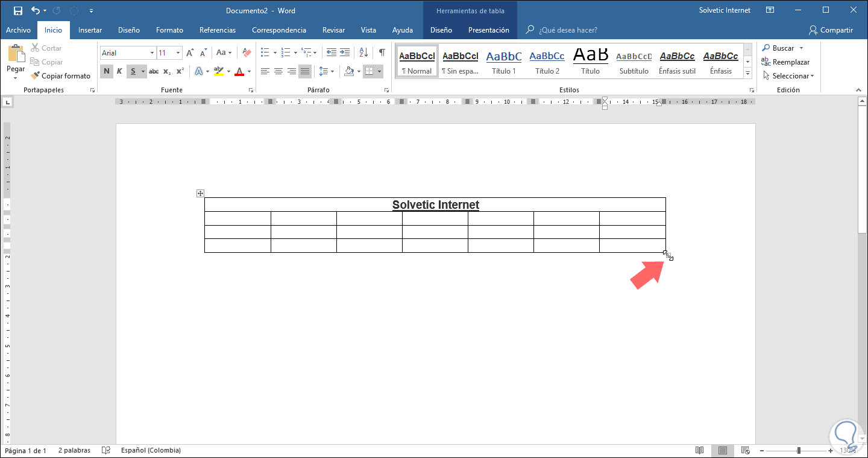Apply strikethrough to text
This screenshot has width=868, height=458.
coord(154,72)
